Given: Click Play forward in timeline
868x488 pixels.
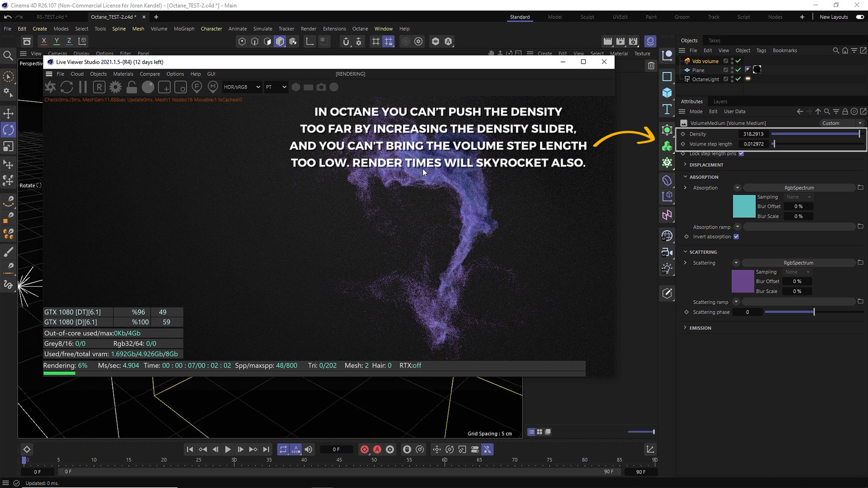Looking at the screenshot, I should pyautogui.click(x=228, y=450).
